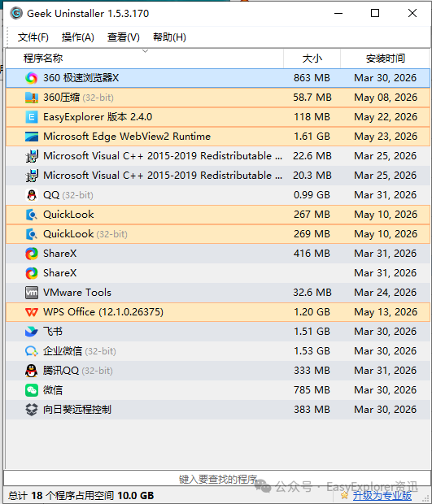Click the 360压缩 archive icon
This screenshot has height=504, width=432.
[x=32, y=98]
